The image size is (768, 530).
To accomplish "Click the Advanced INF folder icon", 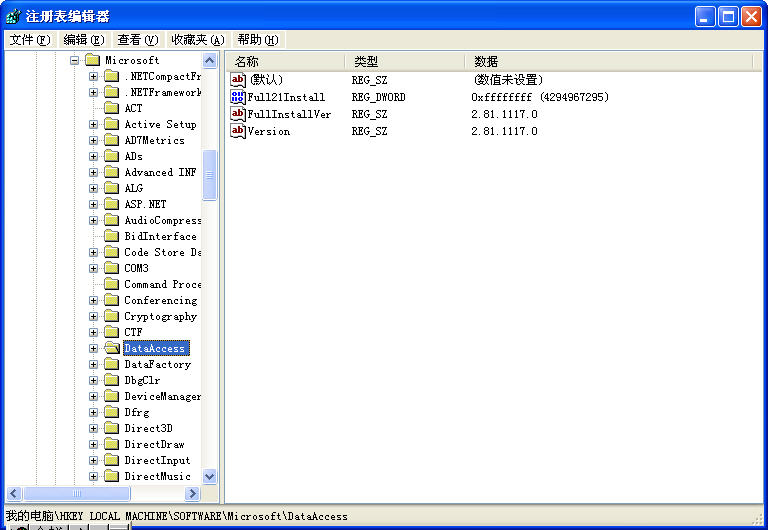I will (x=112, y=172).
